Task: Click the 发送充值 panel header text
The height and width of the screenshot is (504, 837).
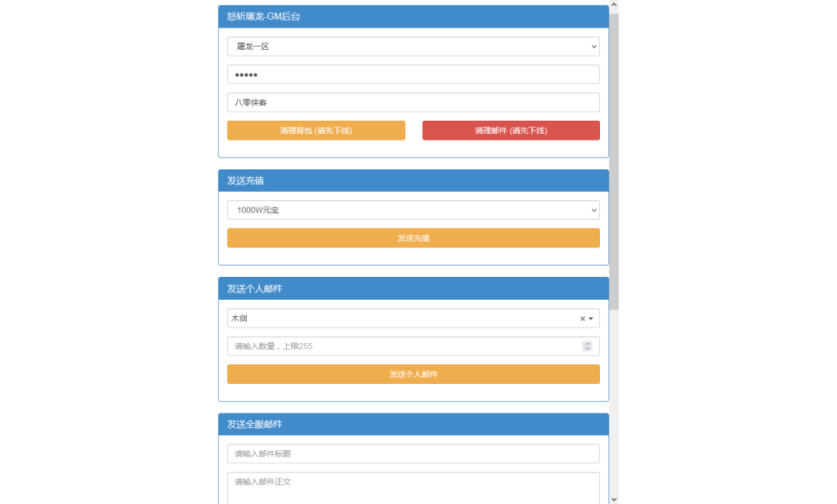Action: [245, 181]
